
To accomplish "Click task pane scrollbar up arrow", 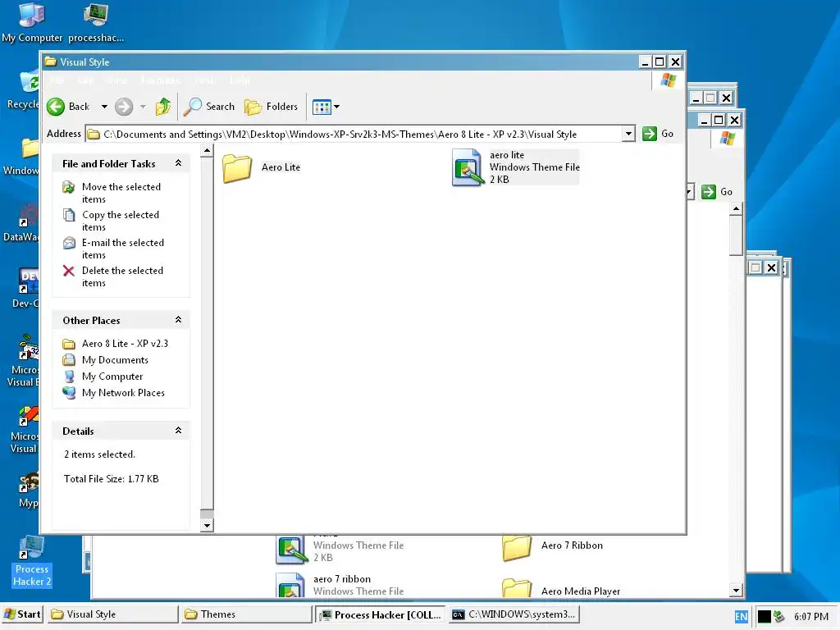I will [207, 151].
